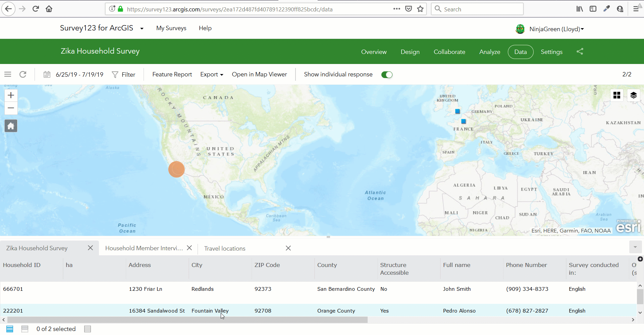Screen dimensions: 644x335
Task: Open the Analyze tab
Action: click(x=489, y=52)
